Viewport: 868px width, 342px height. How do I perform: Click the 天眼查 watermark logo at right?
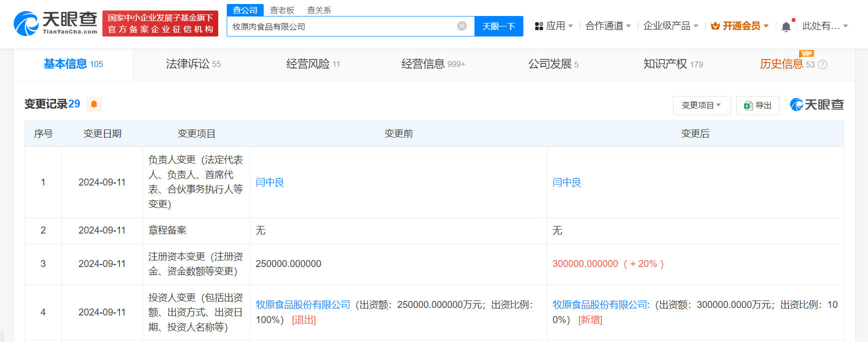point(817,104)
